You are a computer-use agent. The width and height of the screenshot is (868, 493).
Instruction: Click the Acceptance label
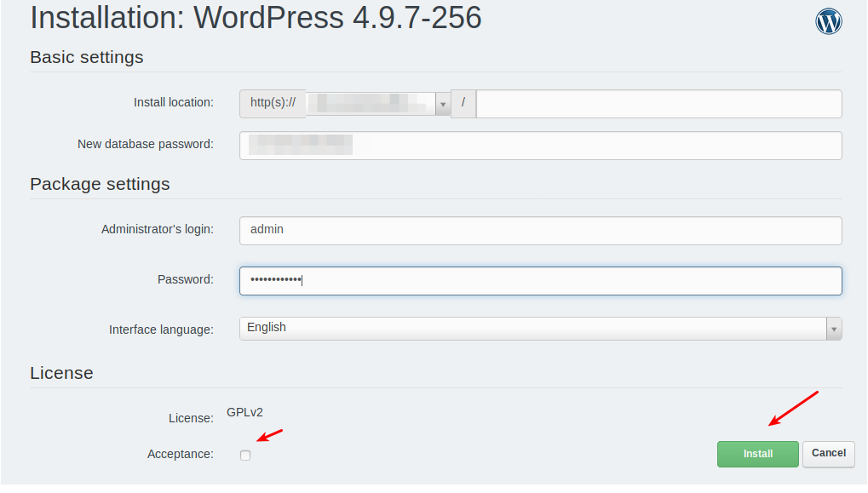pos(181,455)
